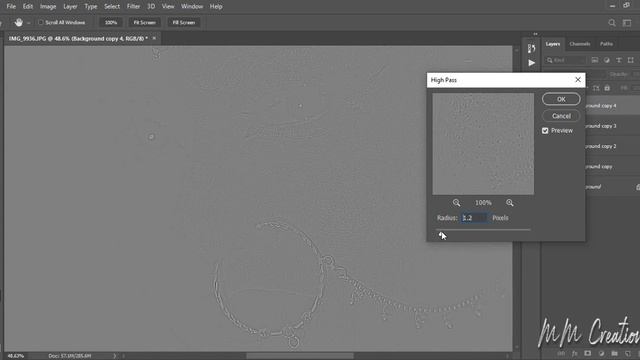Click the Doc size text in status bar
Image resolution: width=640 pixels, height=360 pixels.
(x=70, y=356)
